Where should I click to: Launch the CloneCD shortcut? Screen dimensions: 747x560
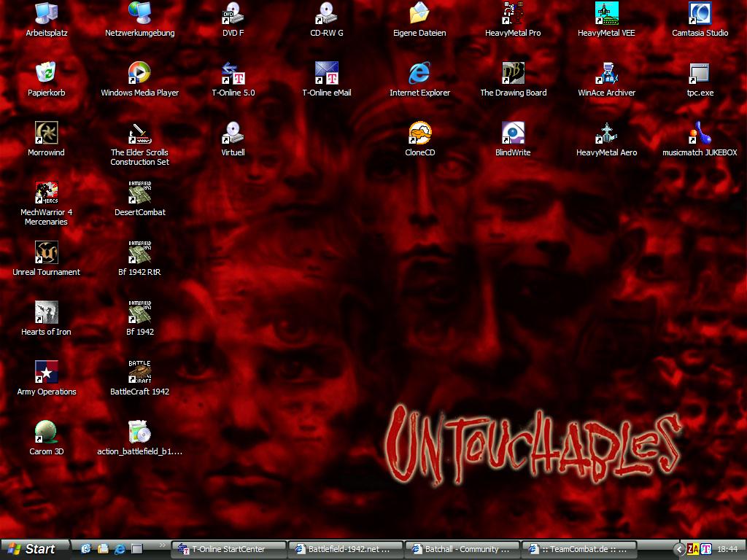[x=419, y=139]
